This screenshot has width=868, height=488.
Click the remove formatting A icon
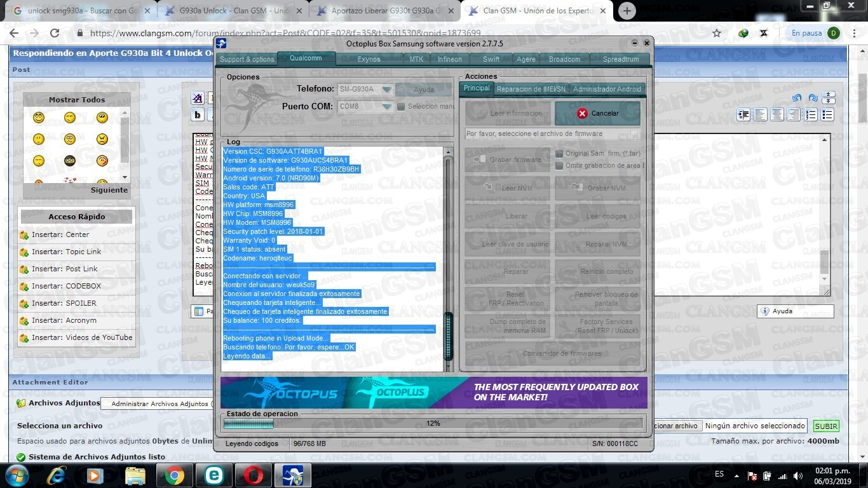pyautogui.click(x=198, y=98)
